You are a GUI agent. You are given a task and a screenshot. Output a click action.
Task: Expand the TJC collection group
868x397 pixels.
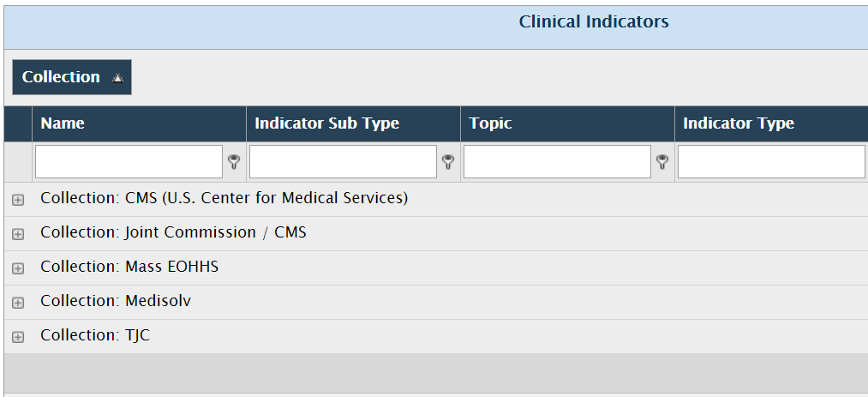tap(18, 337)
